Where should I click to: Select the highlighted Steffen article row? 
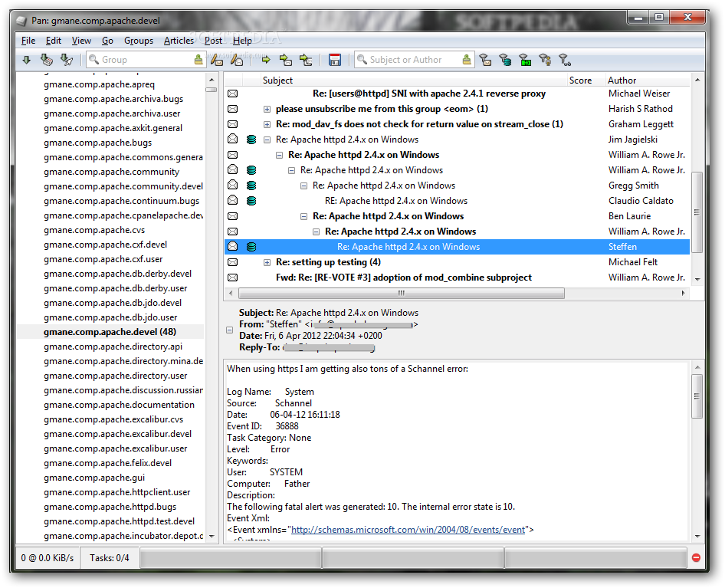457,247
